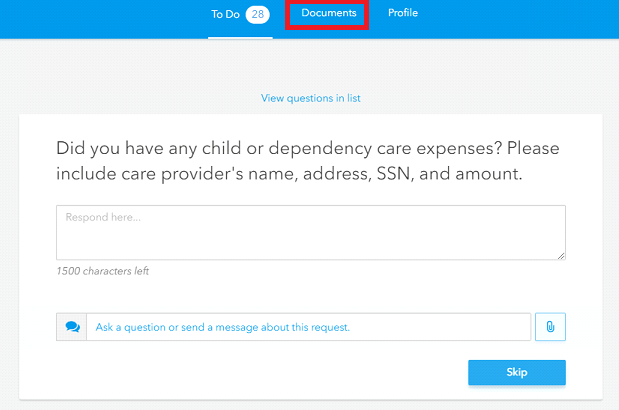Click the child care expenses question heading
Image resolution: width=619 pixels, height=410 pixels.
pyautogui.click(x=308, y=161)
